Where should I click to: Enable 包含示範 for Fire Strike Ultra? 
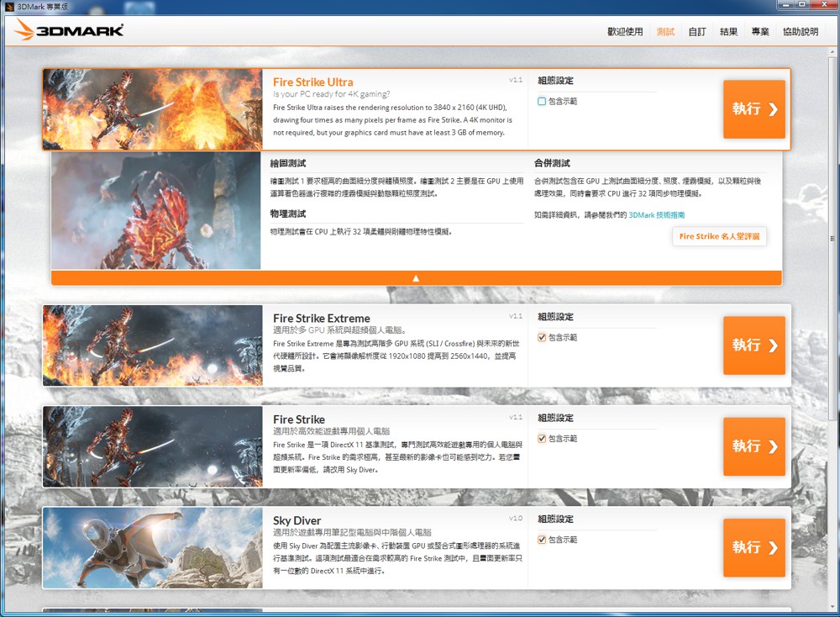click(x=542, y=102)
